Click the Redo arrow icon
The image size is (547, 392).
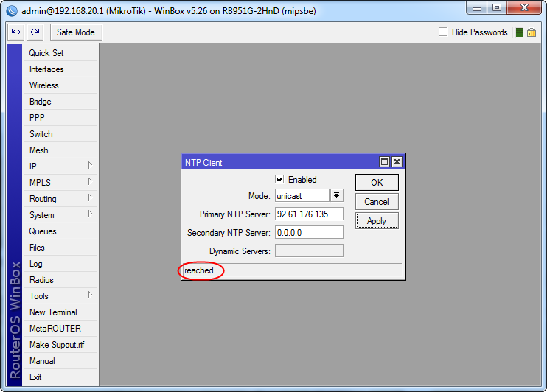pyautogui.click(x=35, y=32)
